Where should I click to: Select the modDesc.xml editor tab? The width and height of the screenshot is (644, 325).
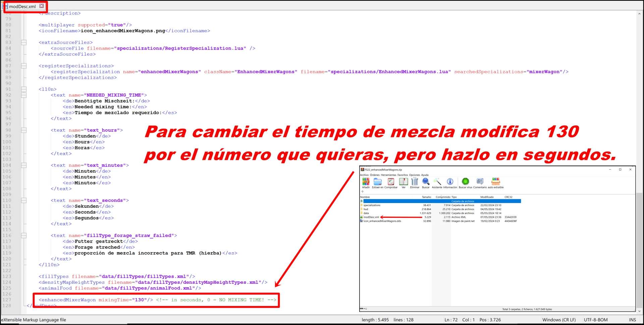pos(22,6)
